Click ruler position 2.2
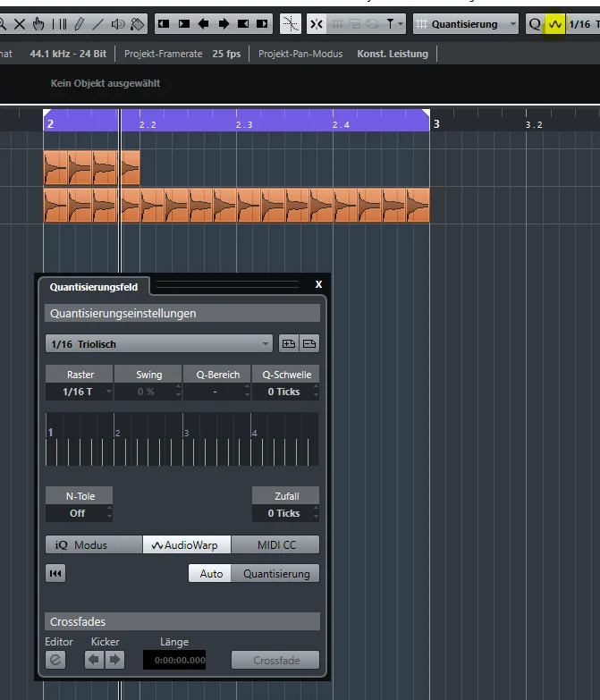The image size is (600, 700). [x=148, y=124]
